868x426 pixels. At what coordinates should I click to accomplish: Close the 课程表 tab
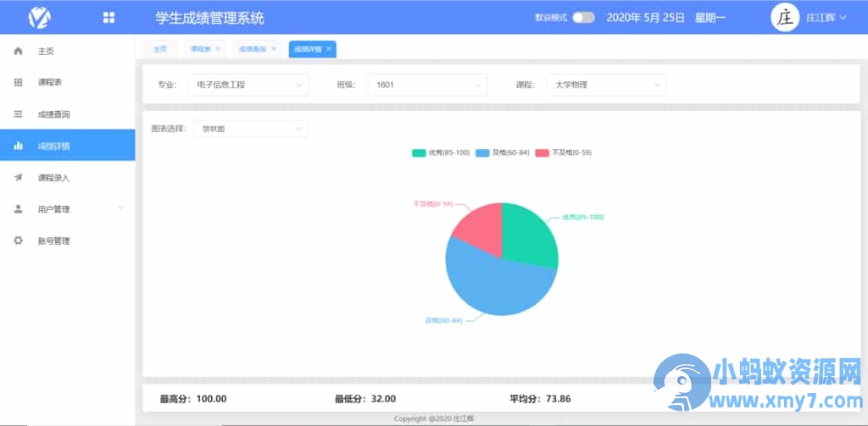(x=218, y=48)
